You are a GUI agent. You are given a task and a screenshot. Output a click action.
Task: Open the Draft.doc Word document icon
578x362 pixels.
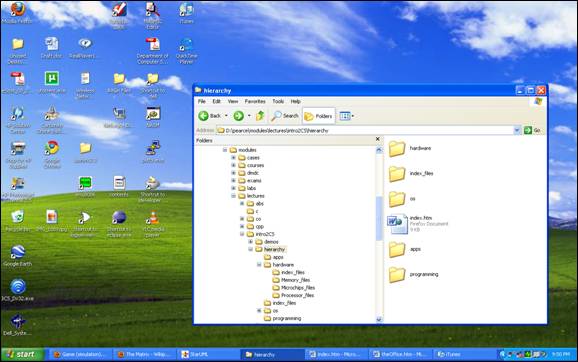point(52,48)
